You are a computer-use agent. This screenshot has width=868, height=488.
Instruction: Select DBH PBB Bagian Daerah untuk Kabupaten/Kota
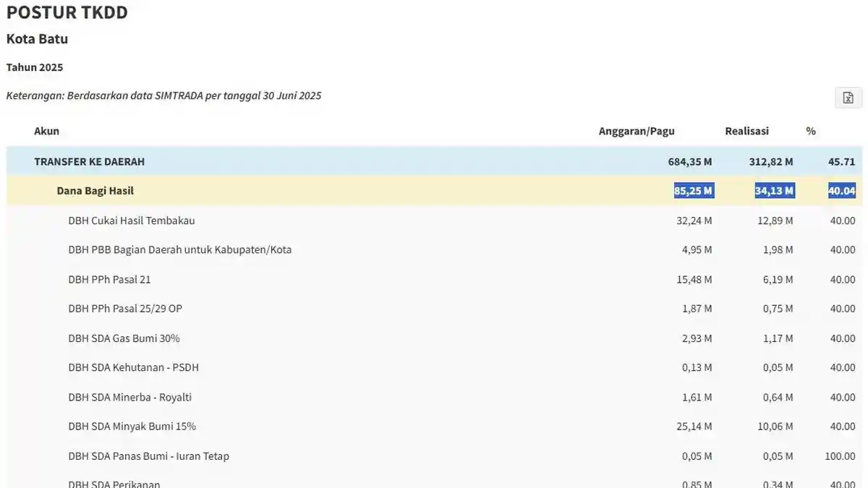coord(434,249)
